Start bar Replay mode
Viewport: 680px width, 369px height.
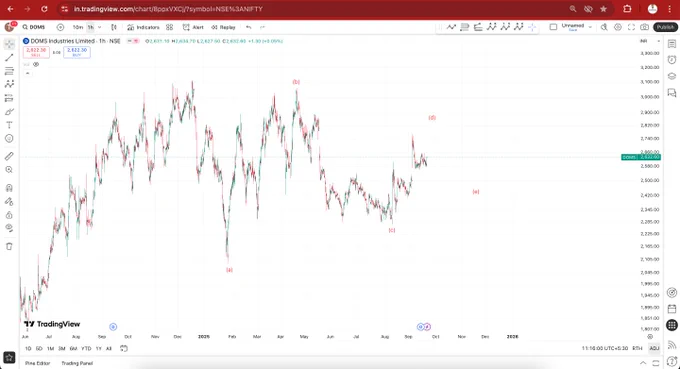tap(223, 27)
